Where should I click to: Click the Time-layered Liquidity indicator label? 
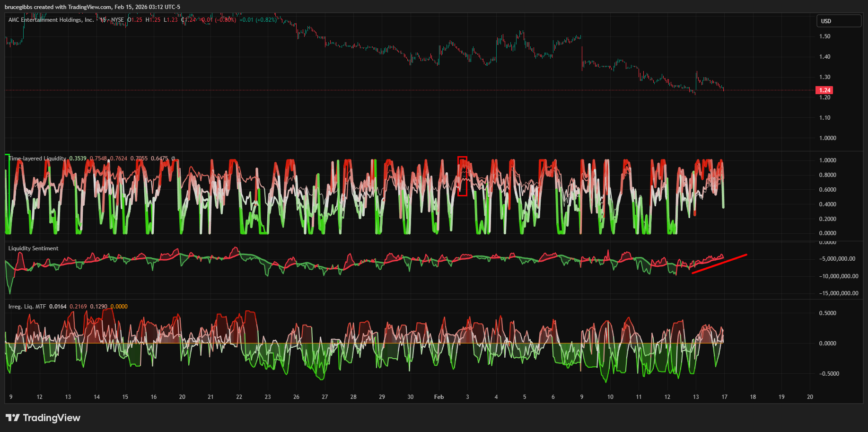click(38, 159)
